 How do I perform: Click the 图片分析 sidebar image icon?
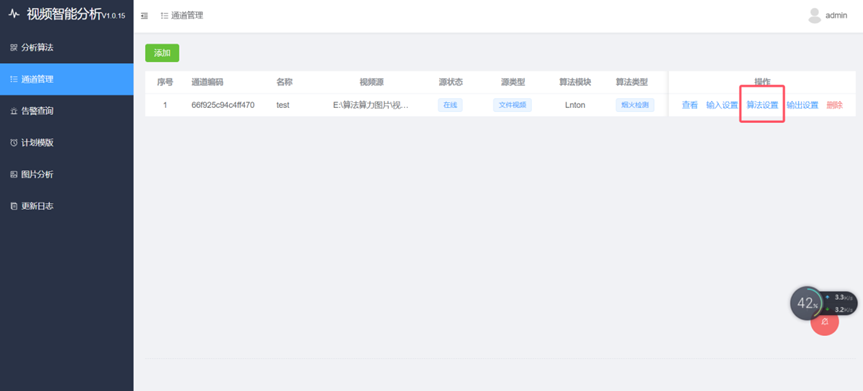pyautogui.click(x=14, y=175)
